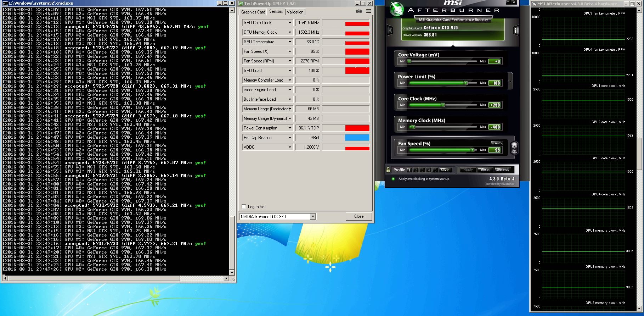Open the GPU Core Clock sensor dropdown

[x=290, y=23]
